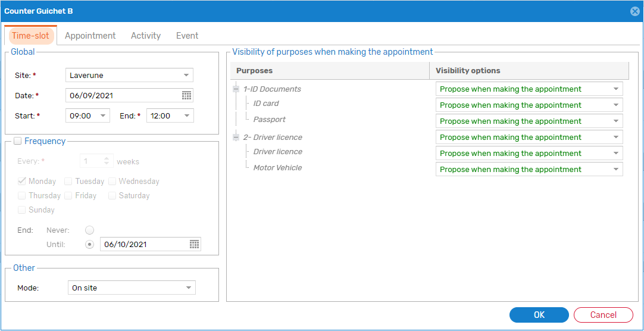Collapse the 2- Driver licence tree node

point(236,137)
